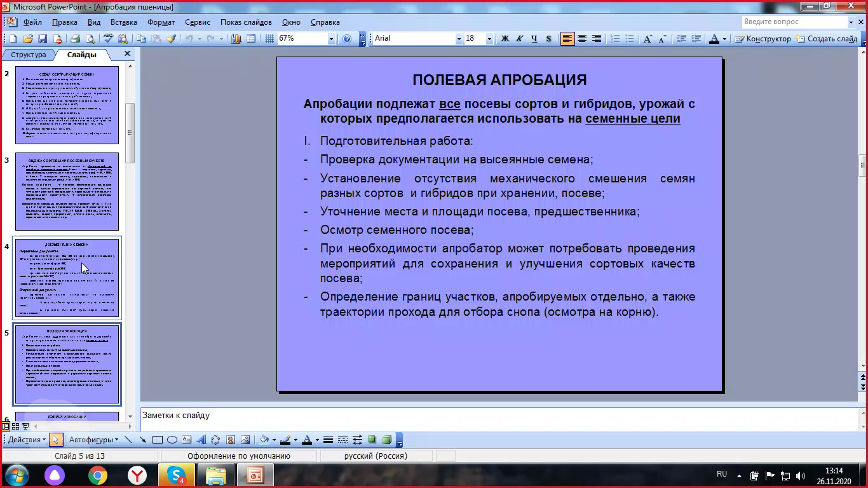Image resolution: width=868 pixels, height=488 pixels.
Task: Insert a WordArt object
Action: click(201, 440)
